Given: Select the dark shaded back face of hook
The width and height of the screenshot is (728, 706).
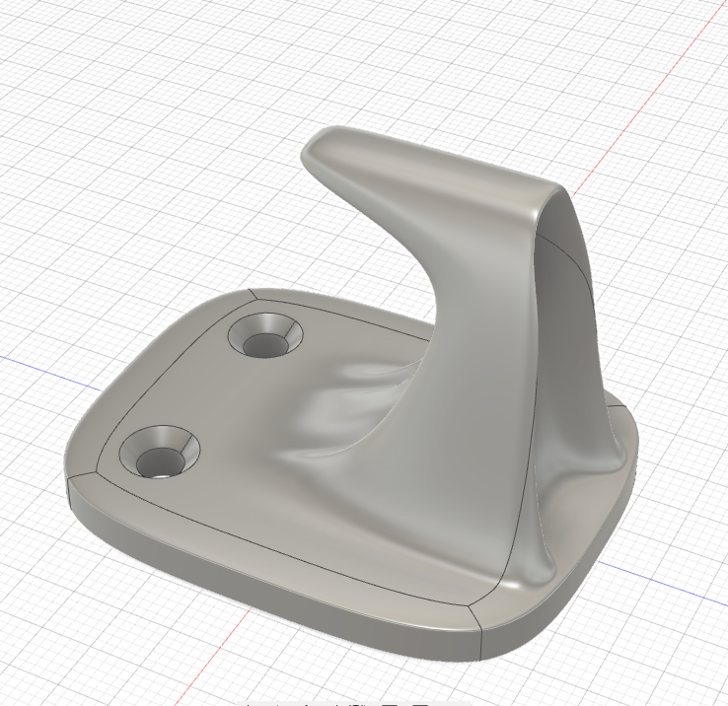Looking at the screenshot, I should 564,302.
